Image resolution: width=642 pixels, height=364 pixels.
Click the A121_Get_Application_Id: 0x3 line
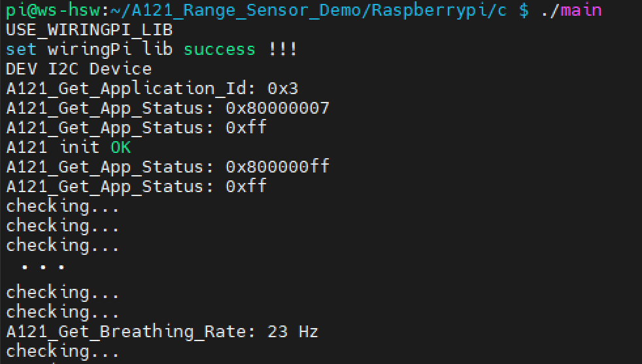tap(152, 89)
